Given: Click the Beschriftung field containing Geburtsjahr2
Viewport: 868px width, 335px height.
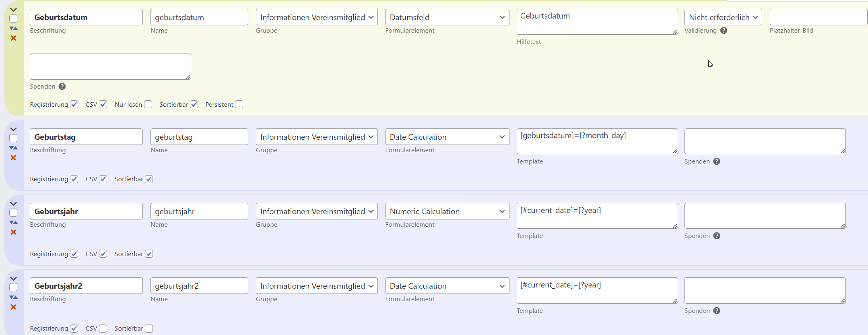Looking at the screenshot, I should pos(86,286).
